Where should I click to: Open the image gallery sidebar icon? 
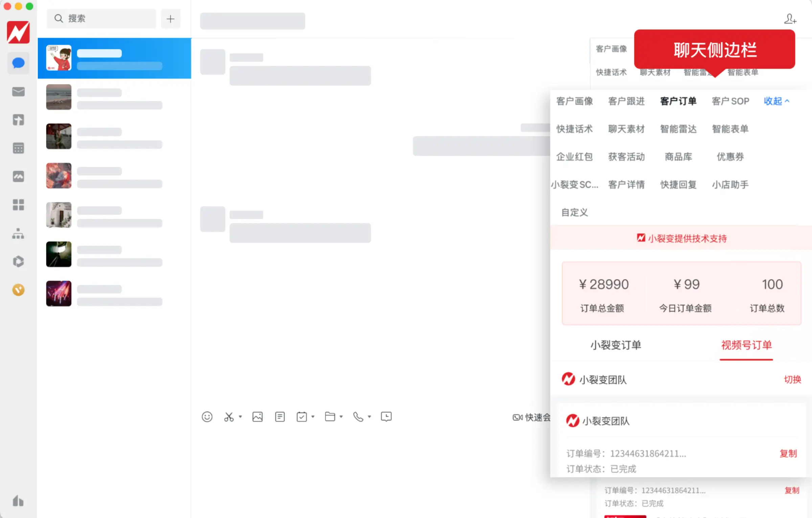click(18, 176)
